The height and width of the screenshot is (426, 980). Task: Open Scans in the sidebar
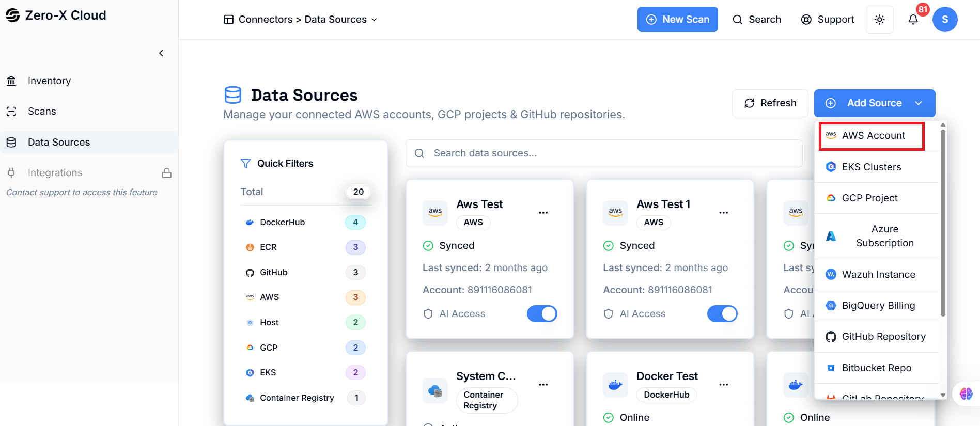click(89, 112)
